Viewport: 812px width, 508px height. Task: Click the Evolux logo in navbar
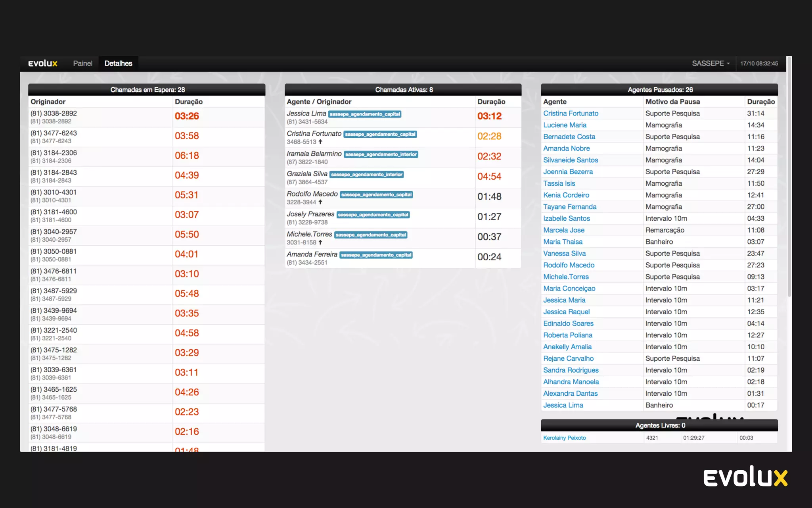43,63
